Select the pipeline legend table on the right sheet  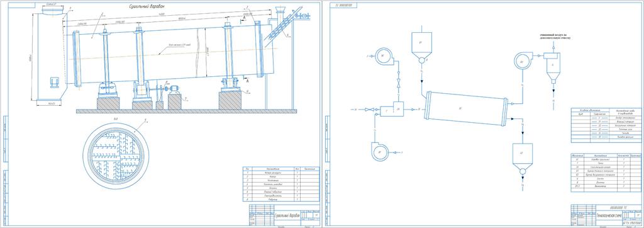click(606, 125)
